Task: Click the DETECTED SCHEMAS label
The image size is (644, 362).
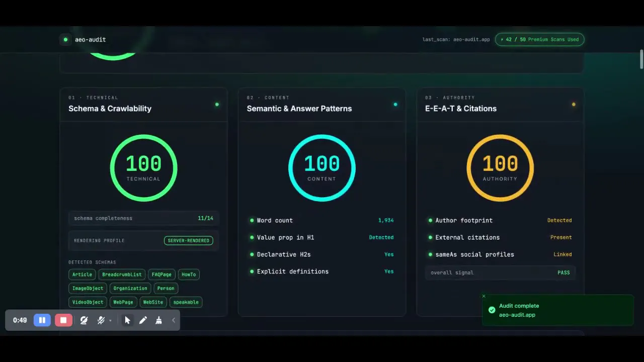Action: pyautogui.click(x=92, y=262)
